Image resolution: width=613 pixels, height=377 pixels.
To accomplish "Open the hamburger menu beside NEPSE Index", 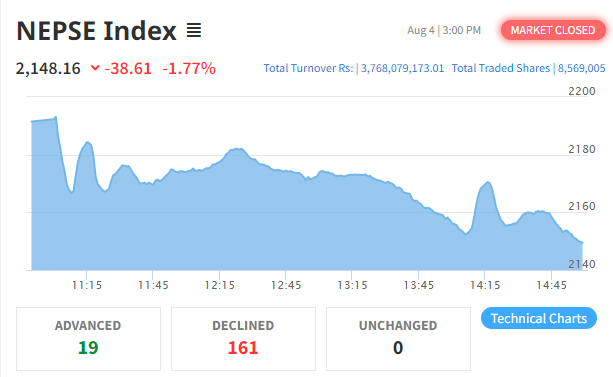I will click(194, 30).
